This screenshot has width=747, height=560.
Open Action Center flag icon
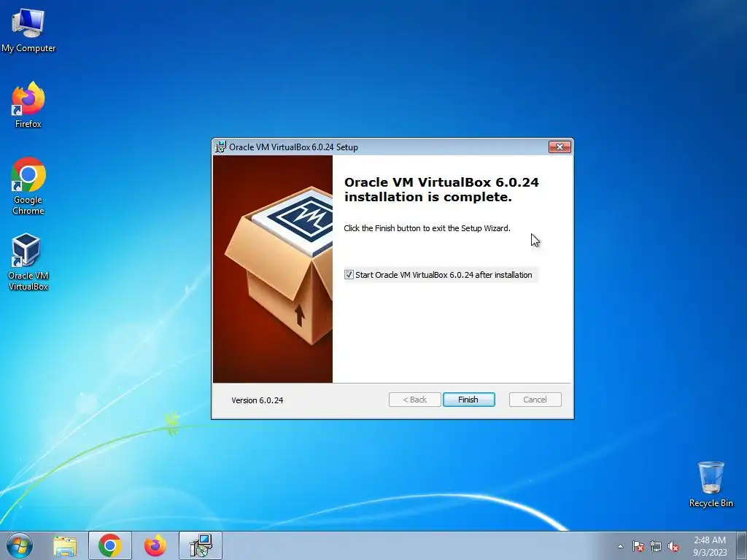click(x=638, y=546)
